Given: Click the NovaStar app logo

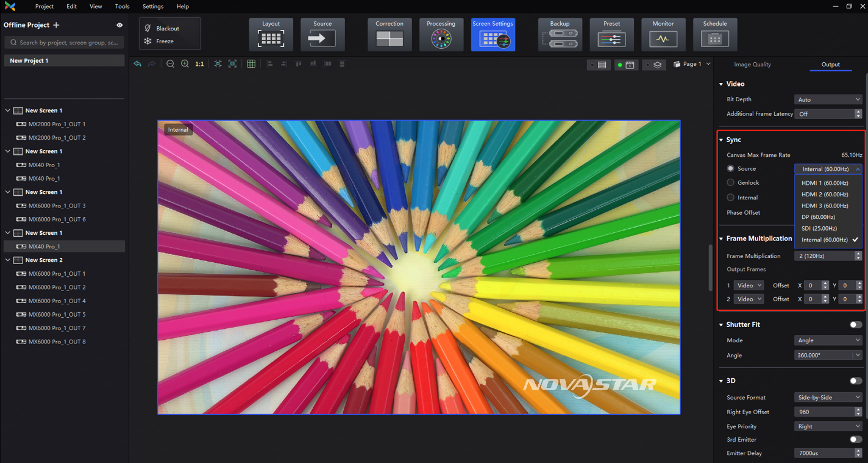Looking at the screenshot, I should click(x=10, y=6).
